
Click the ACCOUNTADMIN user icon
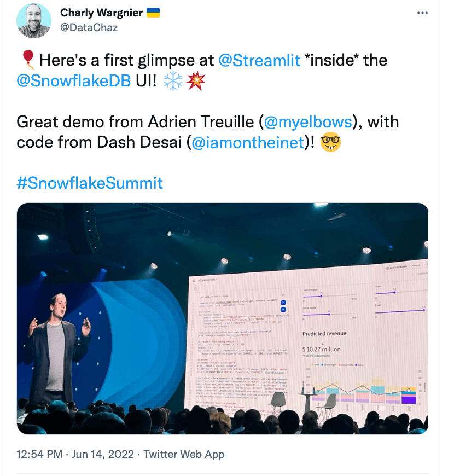coord(387,268)
